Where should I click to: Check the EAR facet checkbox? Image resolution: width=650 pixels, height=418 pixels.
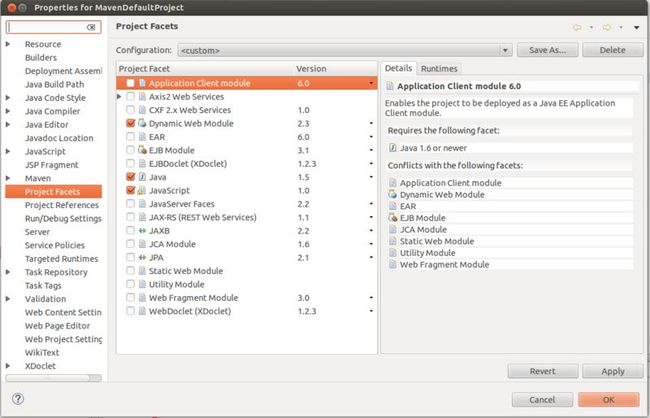tap(130, 137)
